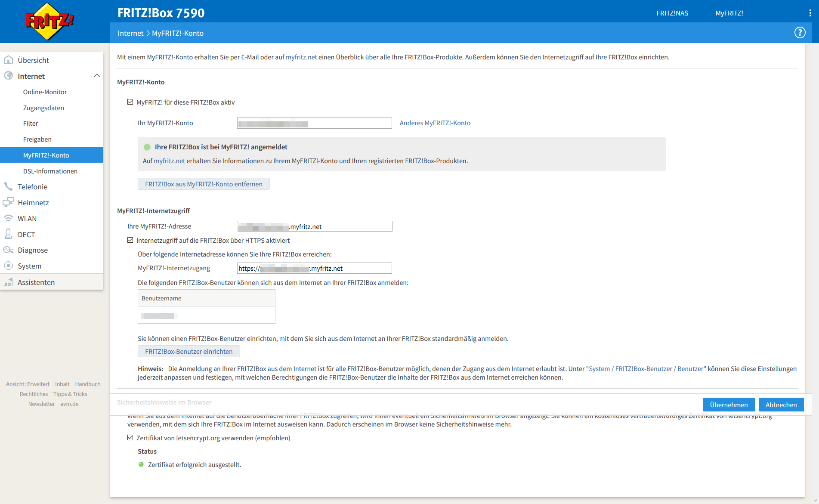
Task: Open avm.de footer link
Action: 69,404
